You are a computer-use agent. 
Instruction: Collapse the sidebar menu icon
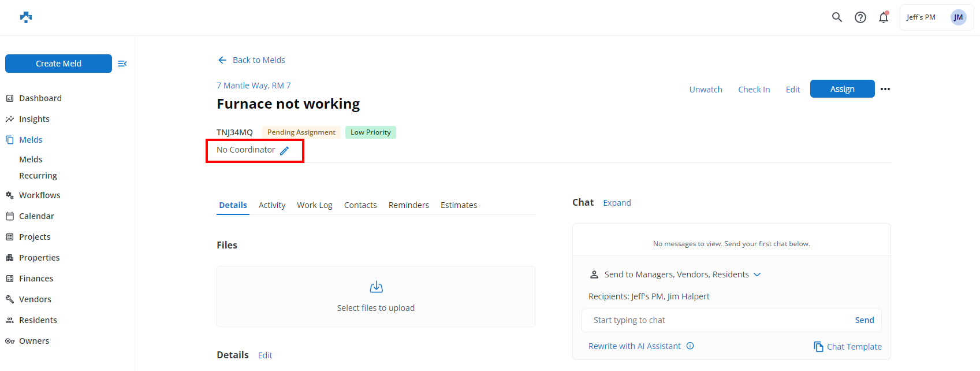[122, 64]
